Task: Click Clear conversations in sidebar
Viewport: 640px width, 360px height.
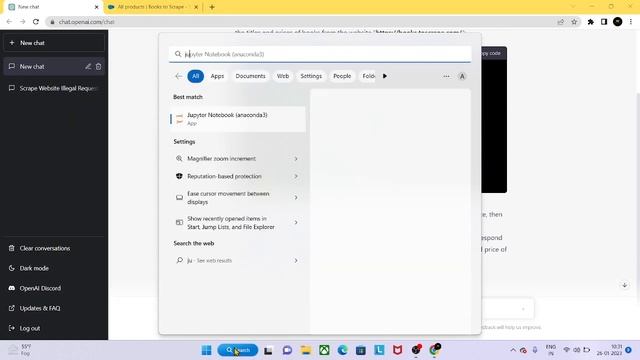Action: 54,248
